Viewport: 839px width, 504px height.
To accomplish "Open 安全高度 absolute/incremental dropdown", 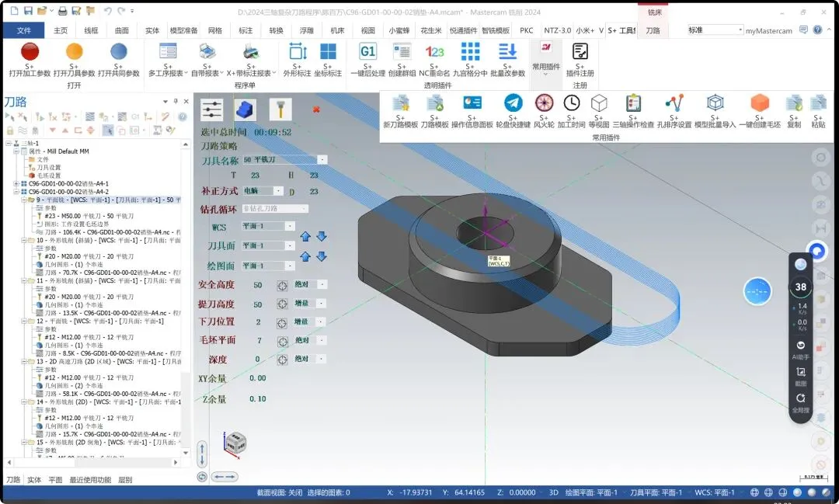I will [x=322, y=285].
